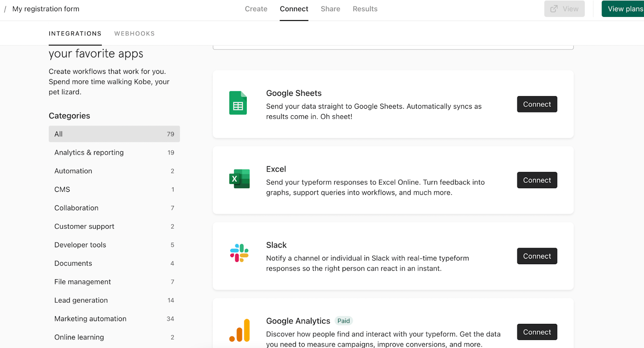Connect the Excel integration
Screen dimensions: 644x348
point(537,180)
